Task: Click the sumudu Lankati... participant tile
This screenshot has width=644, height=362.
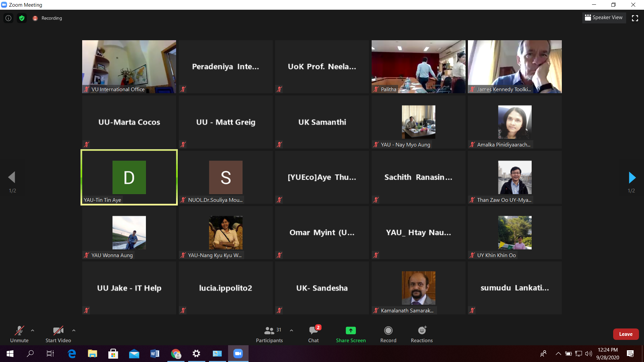Action: (515, 288)
